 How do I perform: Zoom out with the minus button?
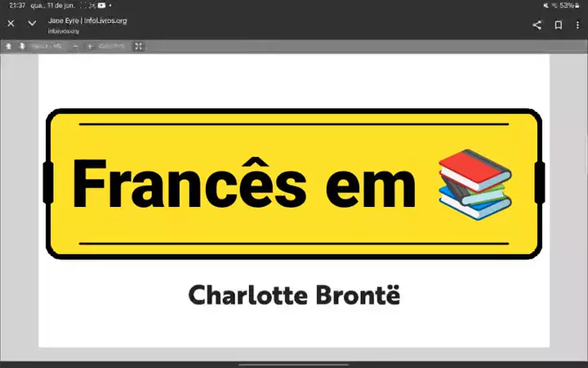(x=76, y=47)
